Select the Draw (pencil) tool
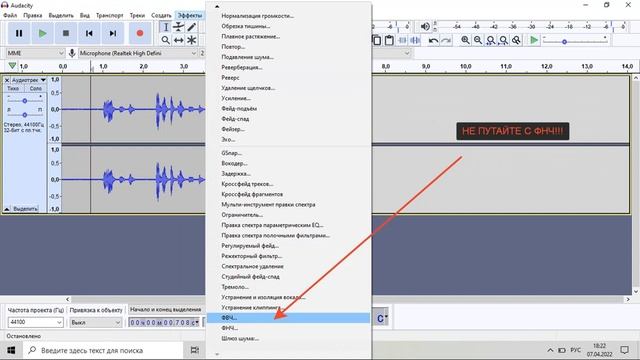640x360 pixels. pos(191,27)
